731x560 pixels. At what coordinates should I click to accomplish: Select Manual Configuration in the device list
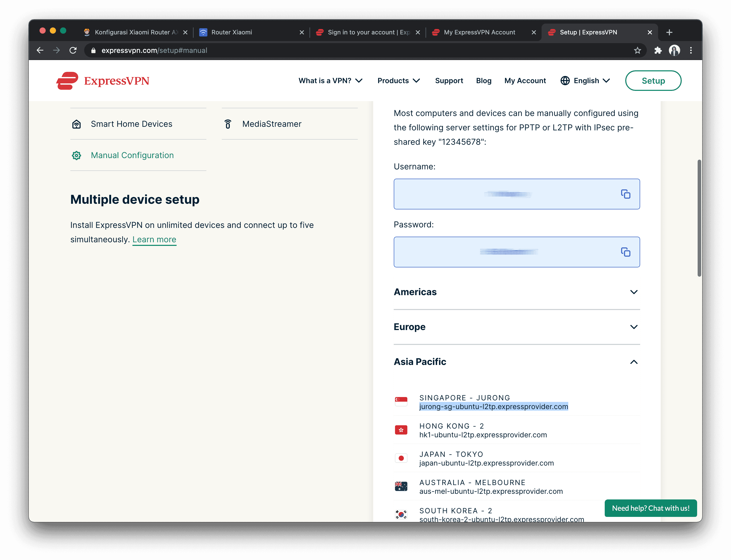pos(132,155)
